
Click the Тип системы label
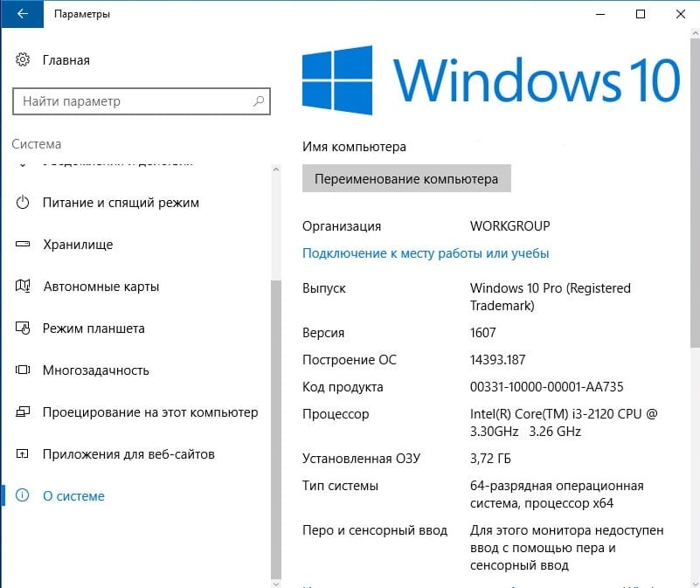pyautogui.click(x=340, y=486)
